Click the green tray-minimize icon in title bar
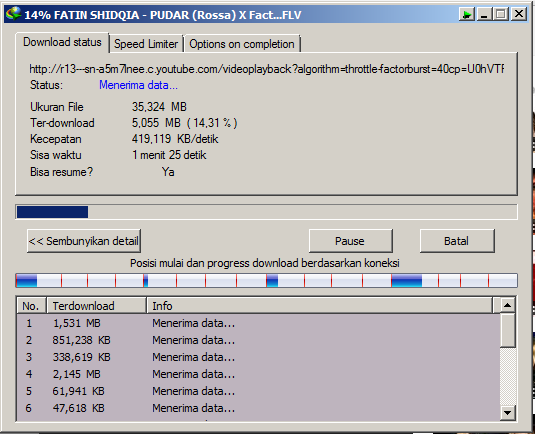The width and height of the screenshot is (535, 434). click(x=466, y=14)
